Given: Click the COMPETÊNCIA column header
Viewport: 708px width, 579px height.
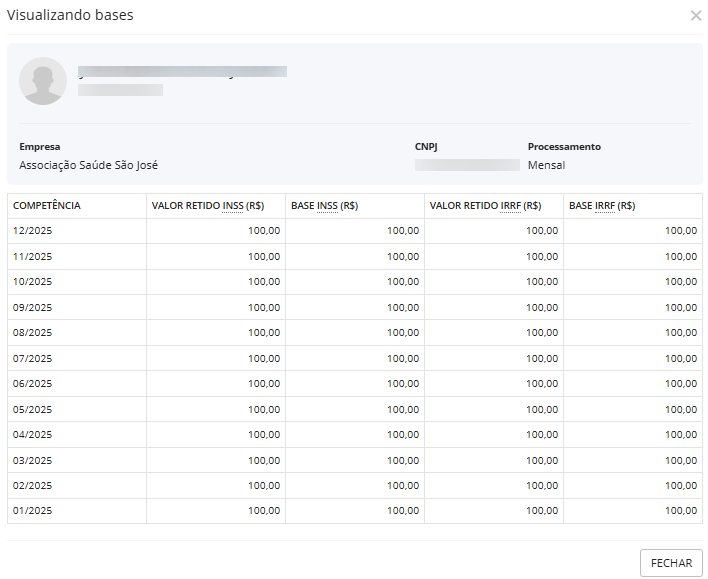Looking at the screenshot, I should 47,206.
